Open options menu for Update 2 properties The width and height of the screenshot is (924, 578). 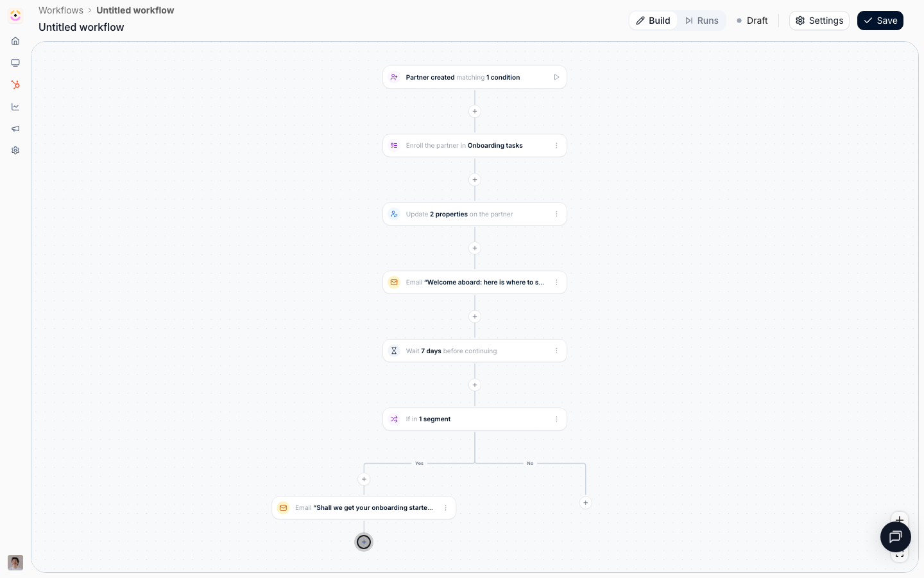pos(556,214)
